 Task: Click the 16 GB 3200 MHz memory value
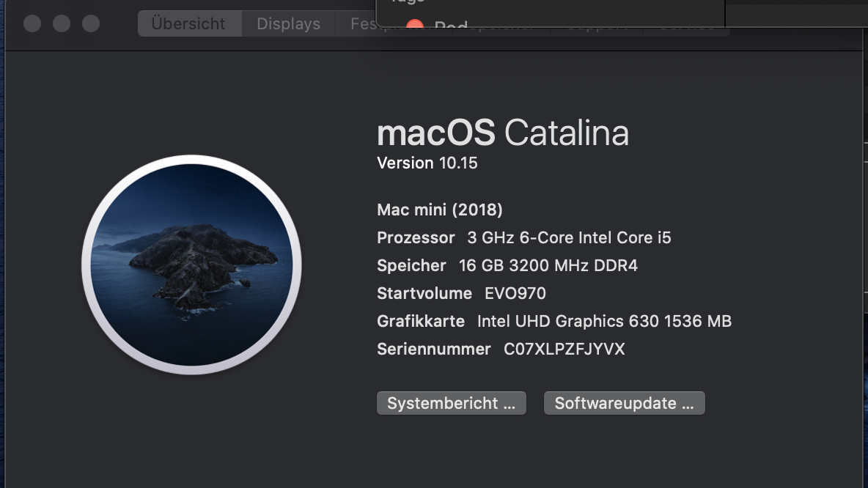tap(548, 265)
